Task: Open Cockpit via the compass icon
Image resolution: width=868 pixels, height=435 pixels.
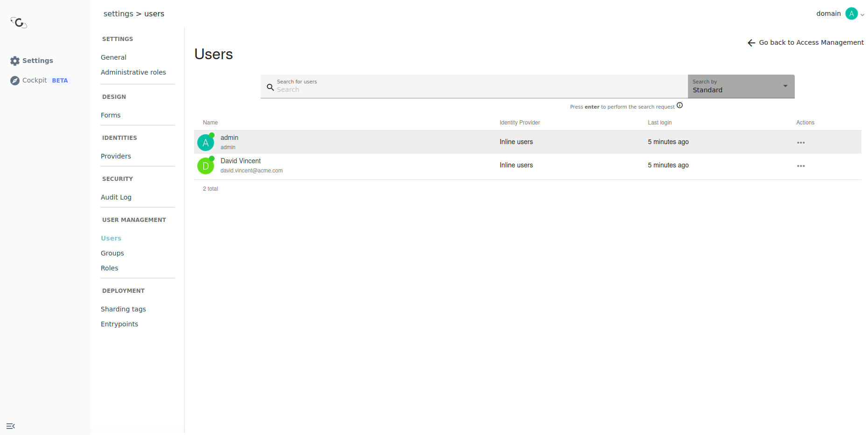Action: (15, 81)
